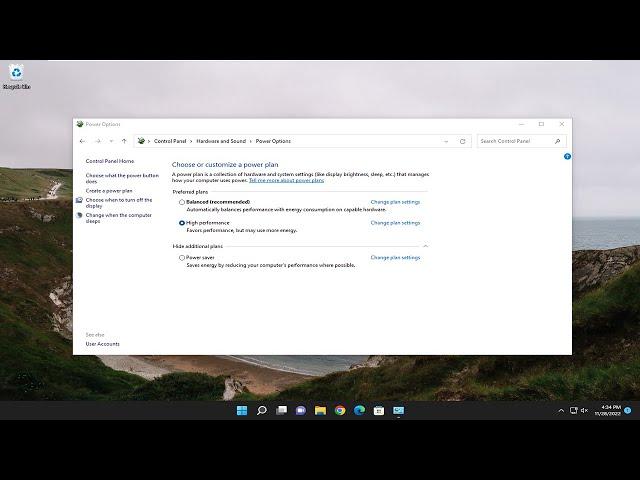Screen dimensions: 640x480
Task: Open Task View from taskbar
Action: click(x=281, y=410)
